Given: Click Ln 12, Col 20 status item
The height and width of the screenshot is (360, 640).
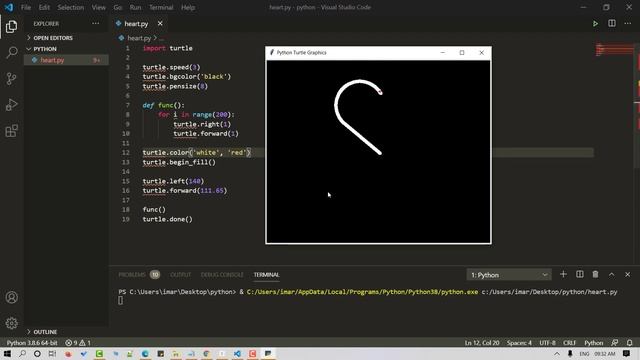Looking at the screenshot, I should [x=482, y=342].
